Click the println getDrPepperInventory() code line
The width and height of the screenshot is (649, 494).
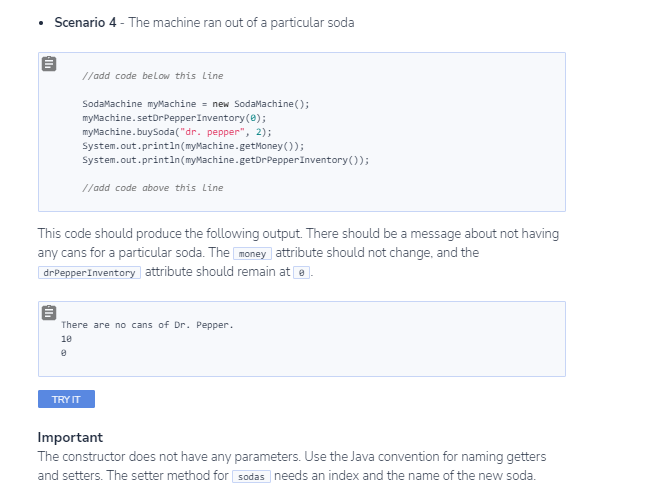pyautogui.click(x=226, y=160)
